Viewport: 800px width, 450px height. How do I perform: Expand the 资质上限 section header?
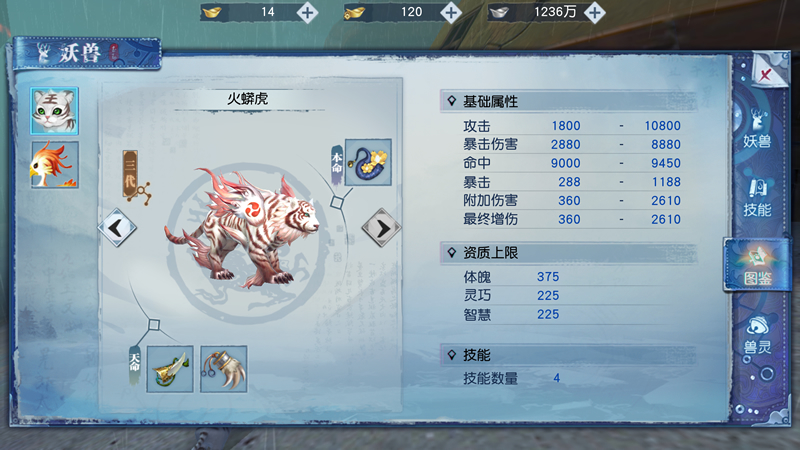(x=568, y=253)
